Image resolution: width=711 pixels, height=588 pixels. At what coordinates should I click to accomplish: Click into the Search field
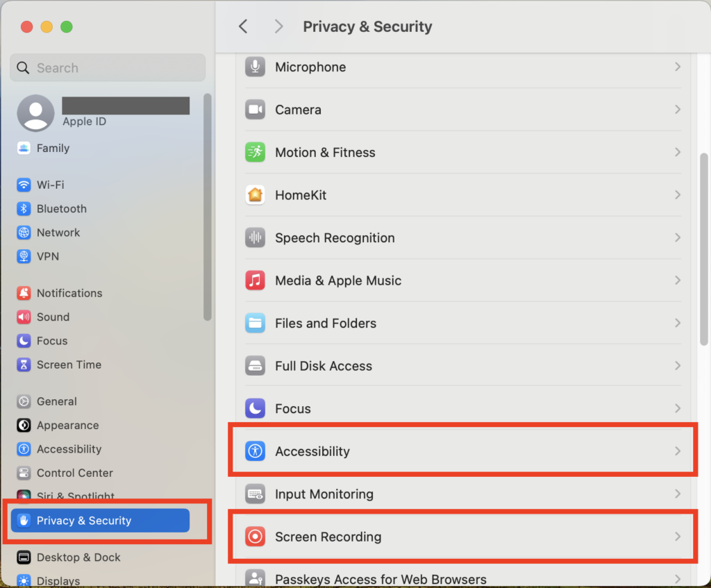coord(108,67)
